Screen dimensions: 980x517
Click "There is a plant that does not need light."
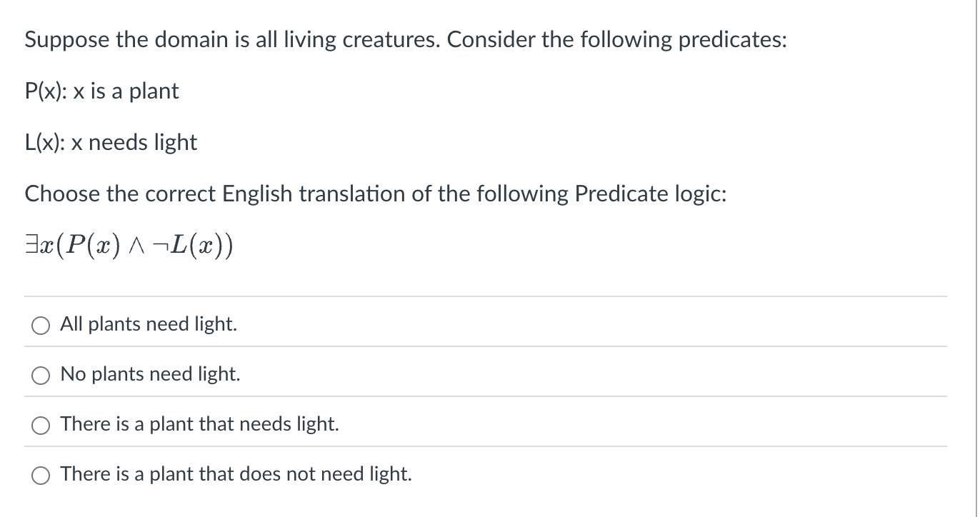[x=236, y=474]
